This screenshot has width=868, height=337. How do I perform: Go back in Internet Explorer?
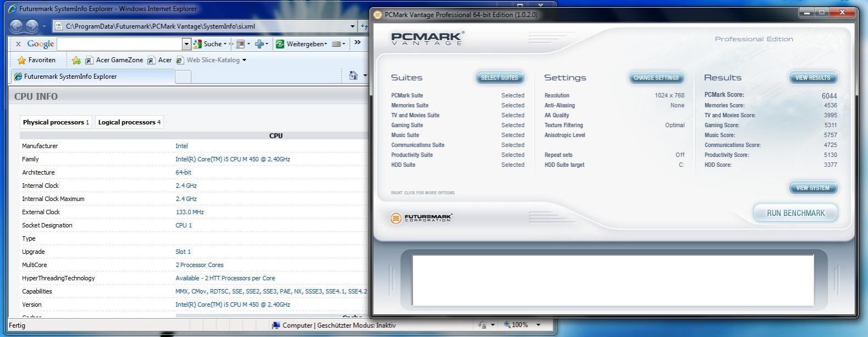(x=17, y=26)
